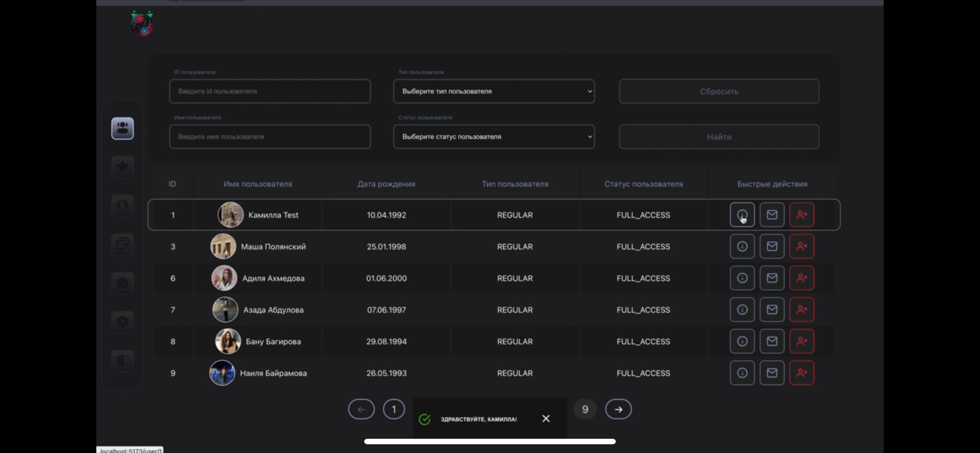View info for Камилла Test

coord(742,215)
